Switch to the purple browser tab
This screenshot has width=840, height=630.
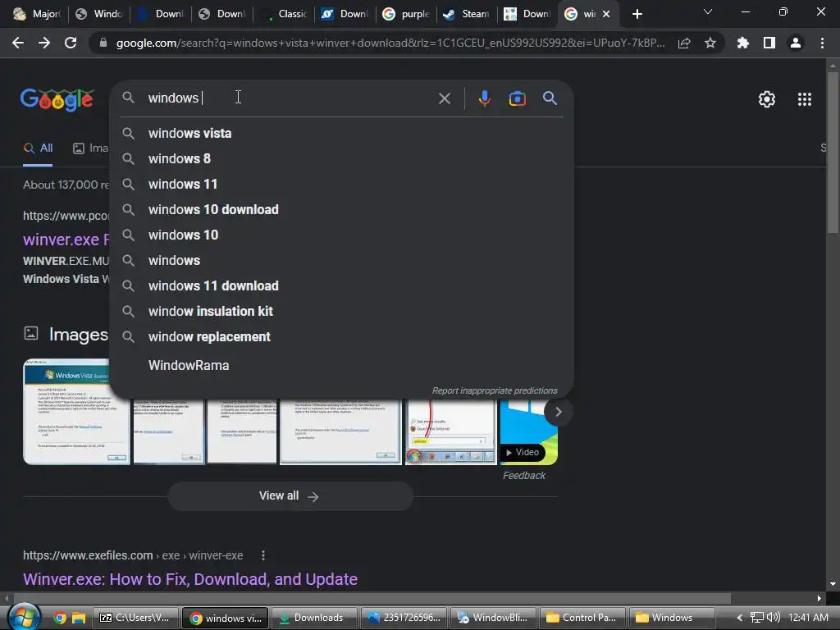(x=405, y=14)
